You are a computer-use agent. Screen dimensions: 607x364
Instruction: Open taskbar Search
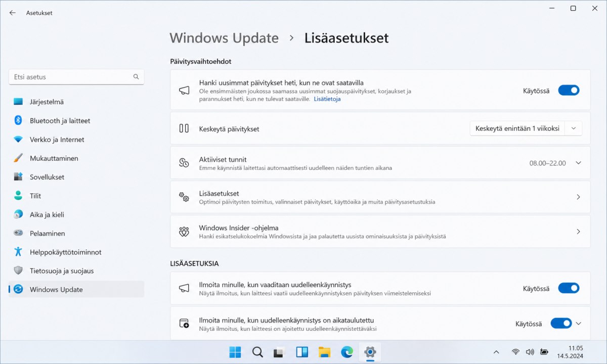point(257,352)
